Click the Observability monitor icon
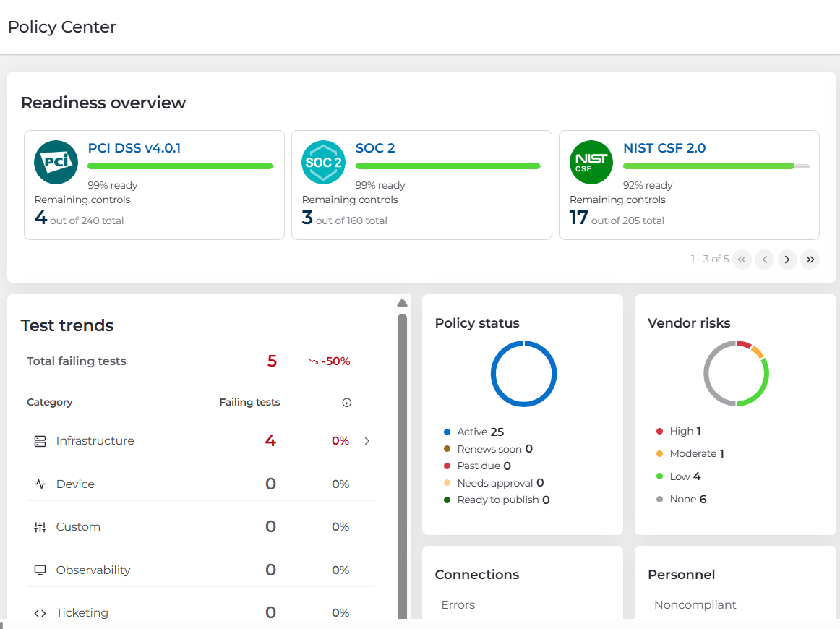 coord(40,570)
